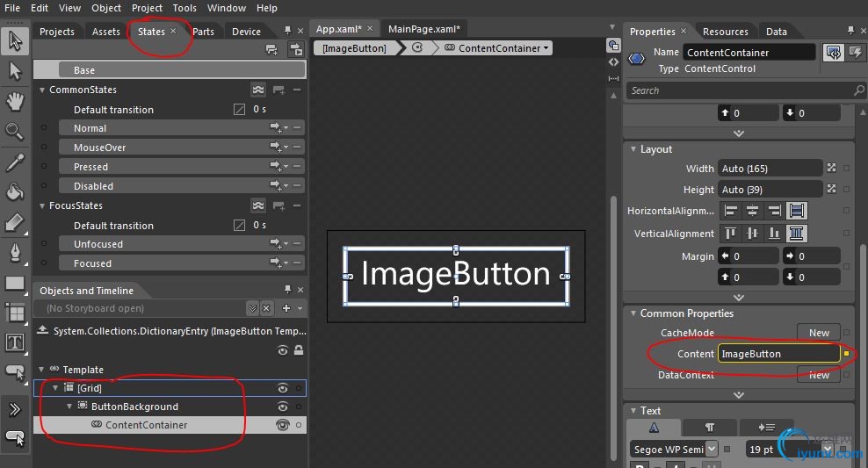The height and width of the screenshot is (468, 868).
Task: Click New button for CacheMode
Action: click(x=819, y=333)
